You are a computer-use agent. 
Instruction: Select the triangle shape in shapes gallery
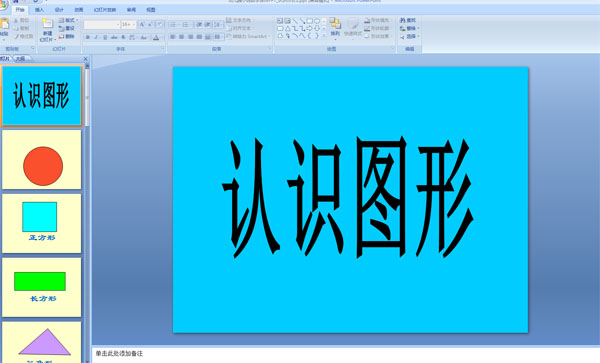tap(287, 29)
